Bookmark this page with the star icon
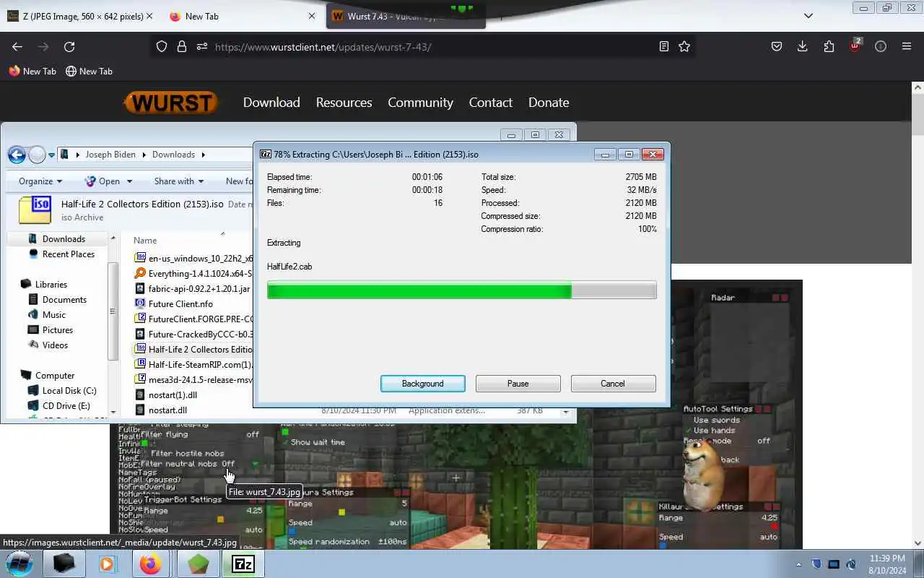This screenshot has height=578, width=924. (x=684, y=46)
